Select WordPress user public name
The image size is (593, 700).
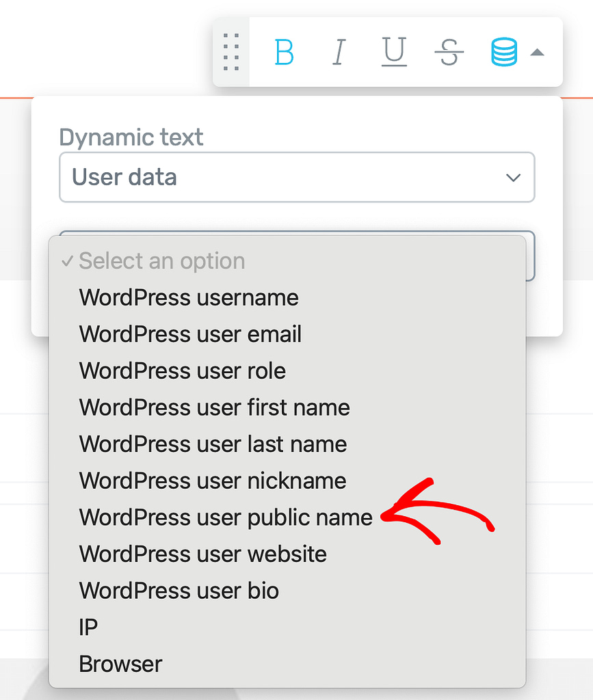pos(287,517)
